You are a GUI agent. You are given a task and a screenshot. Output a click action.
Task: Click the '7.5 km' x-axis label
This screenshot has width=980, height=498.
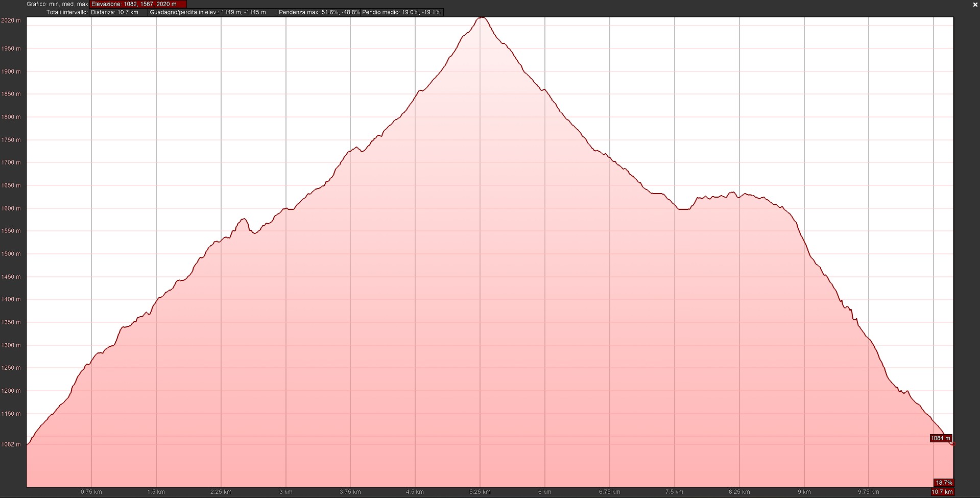point(675,492)
